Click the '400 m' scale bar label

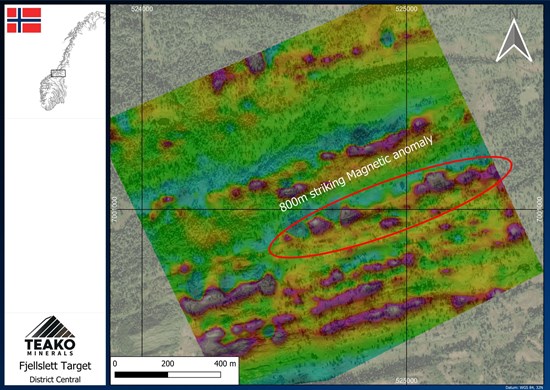(225, 364)
